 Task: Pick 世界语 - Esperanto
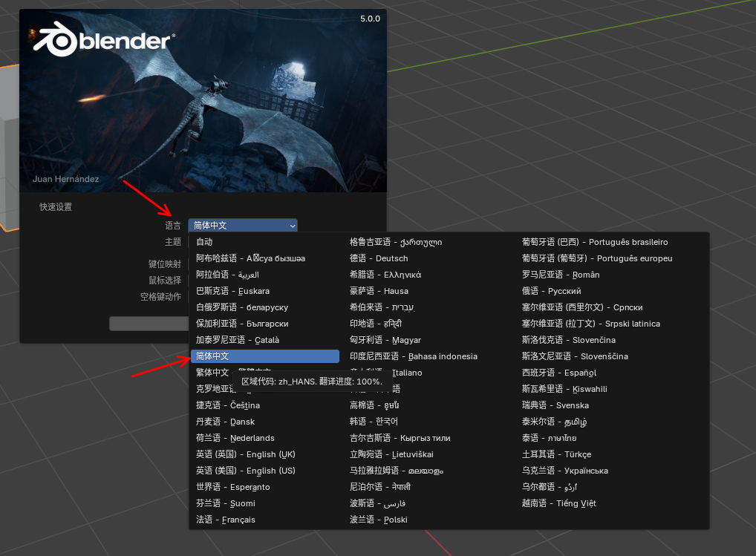265,487
